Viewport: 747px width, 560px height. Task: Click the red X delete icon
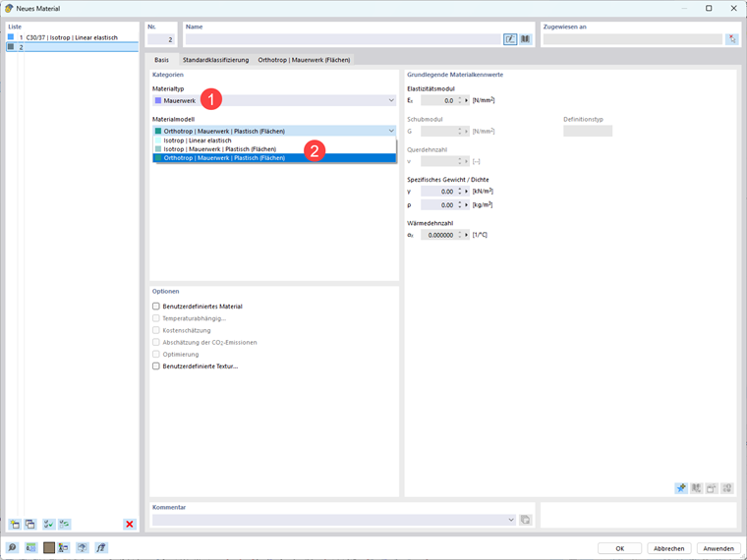point(129,525)
